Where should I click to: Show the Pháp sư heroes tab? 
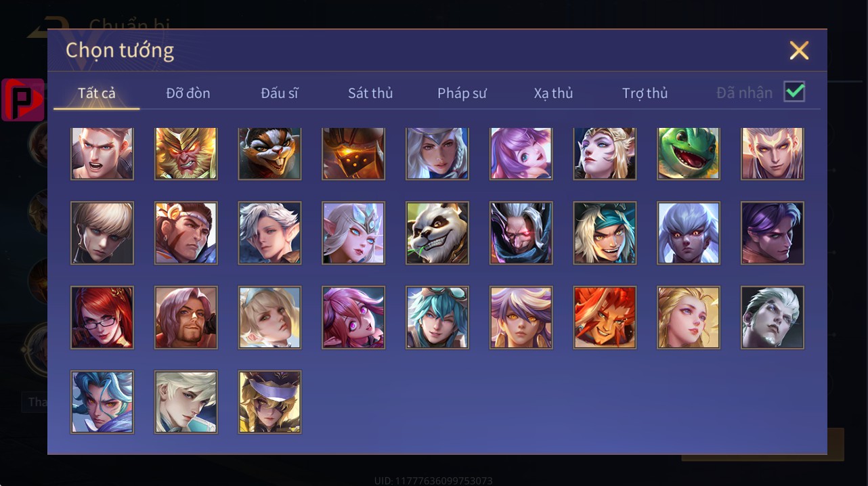click(462, 93)
